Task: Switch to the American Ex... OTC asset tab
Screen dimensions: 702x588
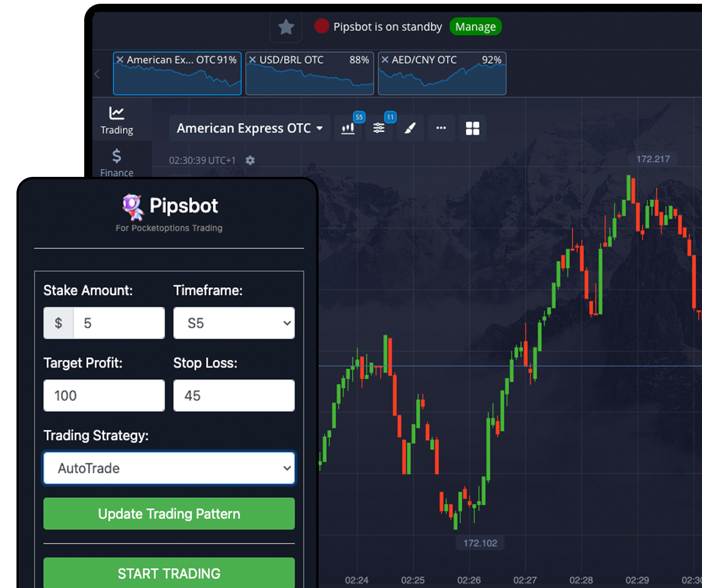Action: point(177,73)
